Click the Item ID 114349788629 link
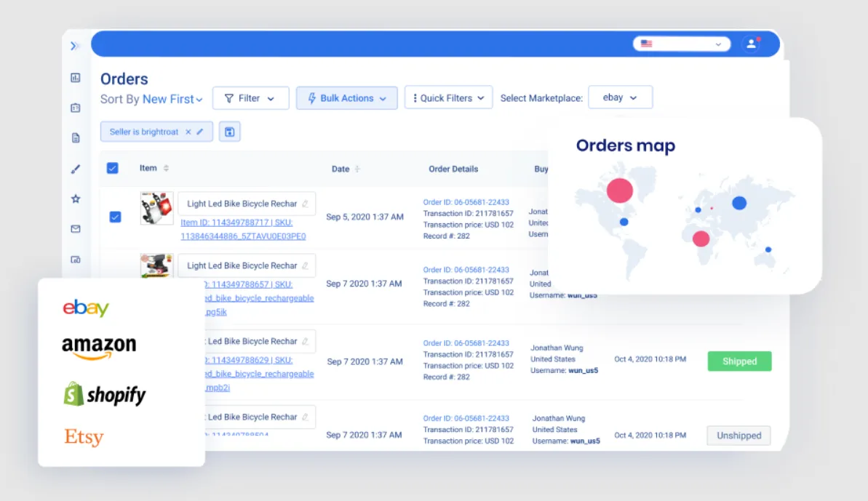This screenshot has width=868, height=501. coord(236,360)
